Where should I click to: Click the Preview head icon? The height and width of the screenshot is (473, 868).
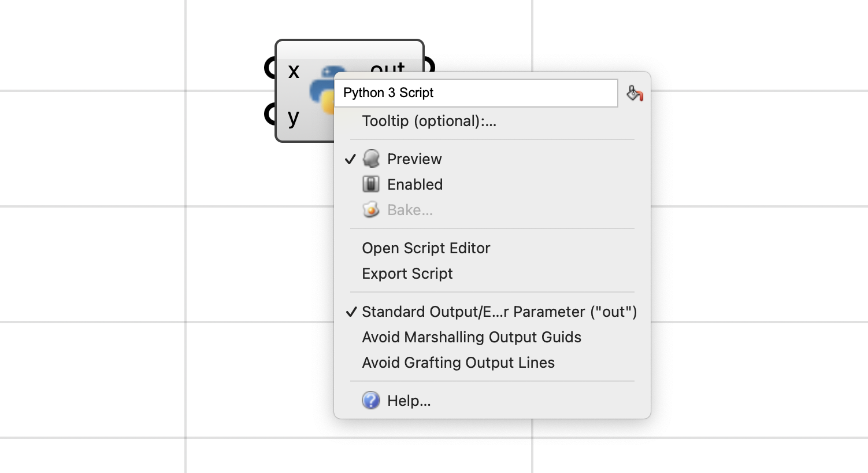click(x=371, y=158)
